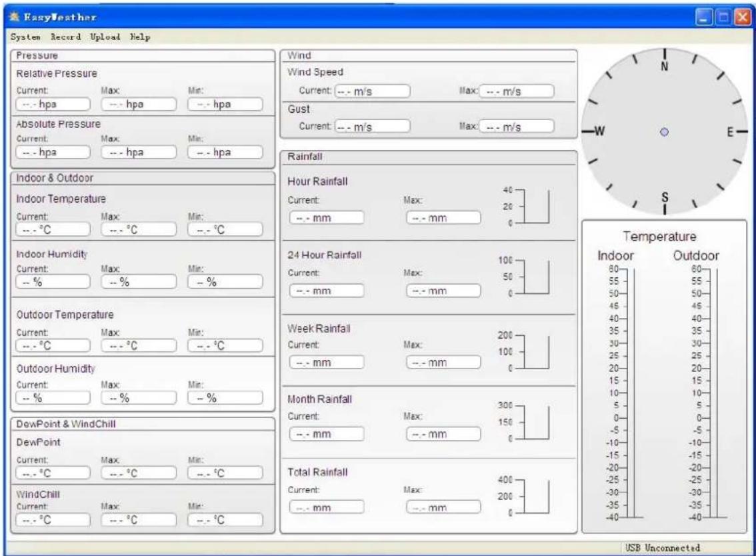The image size is (756, 556).
Task: Click Indoor Temperature Current field
Action: coord(53,229)
